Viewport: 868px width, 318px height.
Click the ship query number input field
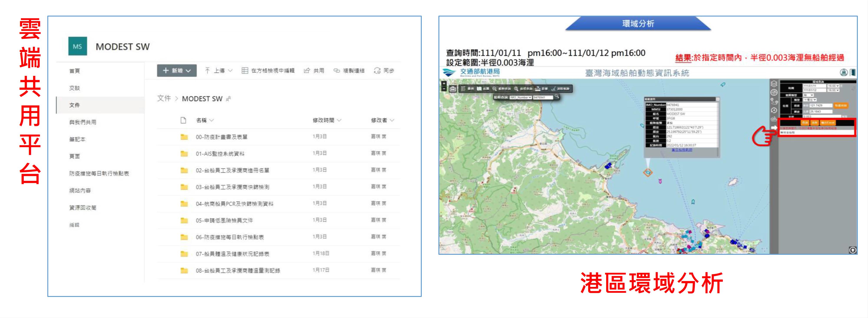543,97
